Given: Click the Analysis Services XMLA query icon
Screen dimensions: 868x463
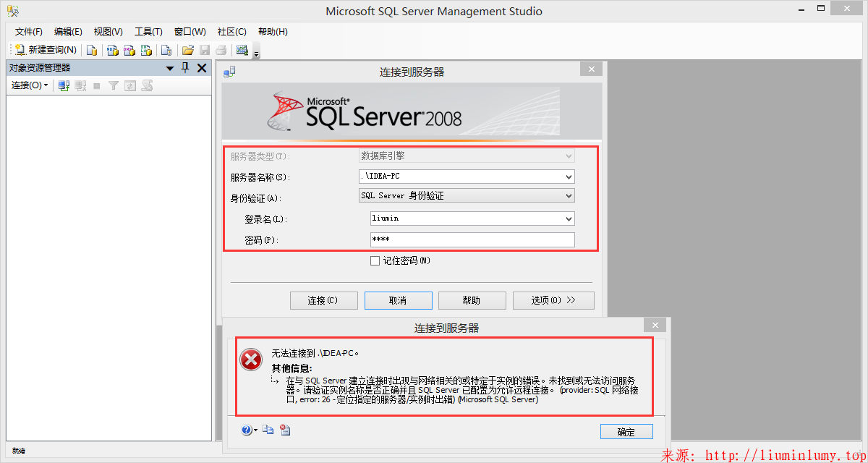Looking at the screenshot, I should click(146, 50).
